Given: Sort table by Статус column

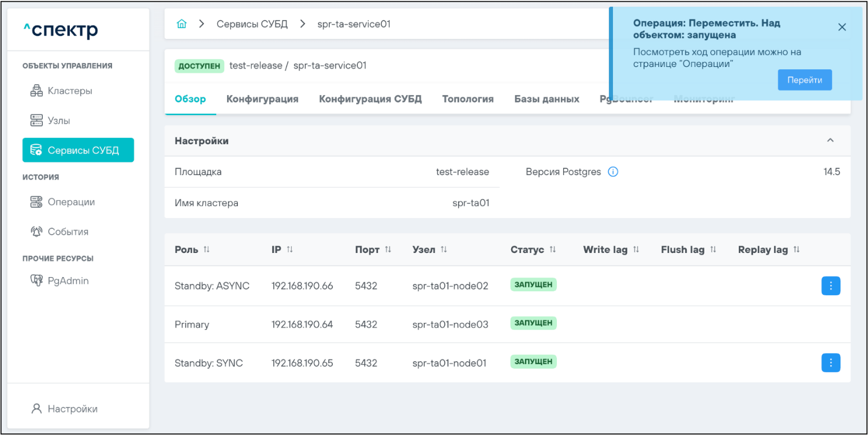Looking at the screenshot, I should coord(552,250).
